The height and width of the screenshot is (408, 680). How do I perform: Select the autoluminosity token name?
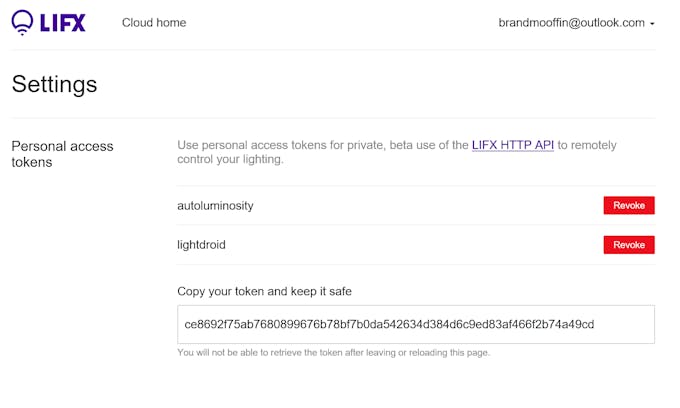215,205
